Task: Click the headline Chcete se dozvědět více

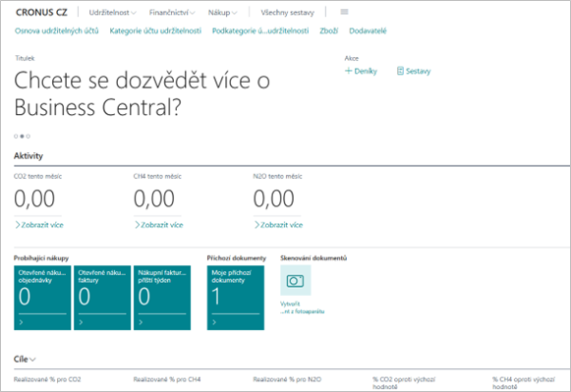Action: coord(143,94)
